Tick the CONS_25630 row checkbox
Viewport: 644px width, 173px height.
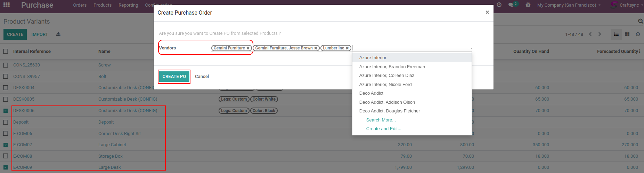point(6,65)
